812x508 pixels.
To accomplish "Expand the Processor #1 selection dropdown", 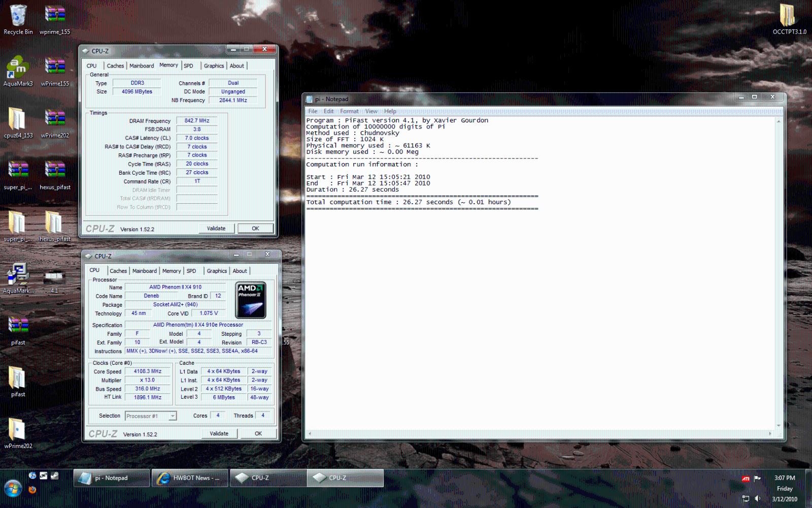I will [173, 416].
